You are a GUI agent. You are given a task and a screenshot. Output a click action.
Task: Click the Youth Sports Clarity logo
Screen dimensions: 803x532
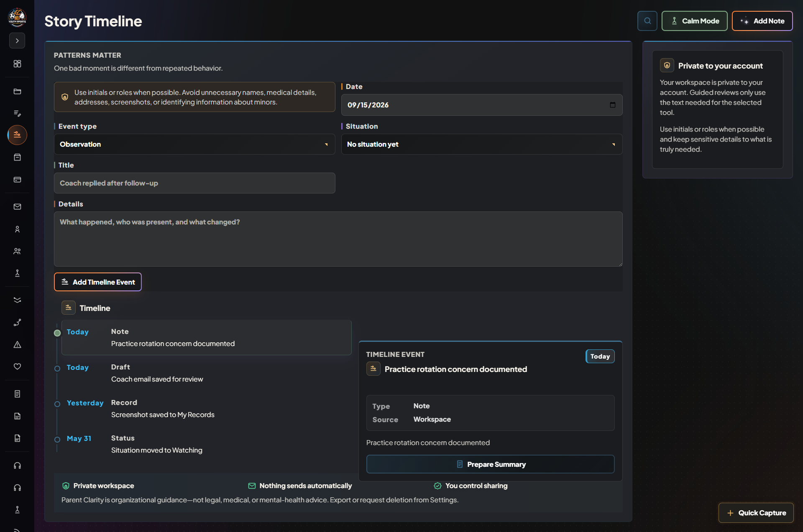[17, 17]
